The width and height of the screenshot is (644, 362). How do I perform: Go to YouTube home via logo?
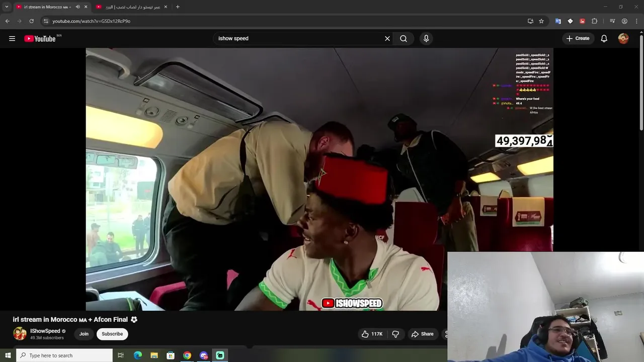pos(40,39)
